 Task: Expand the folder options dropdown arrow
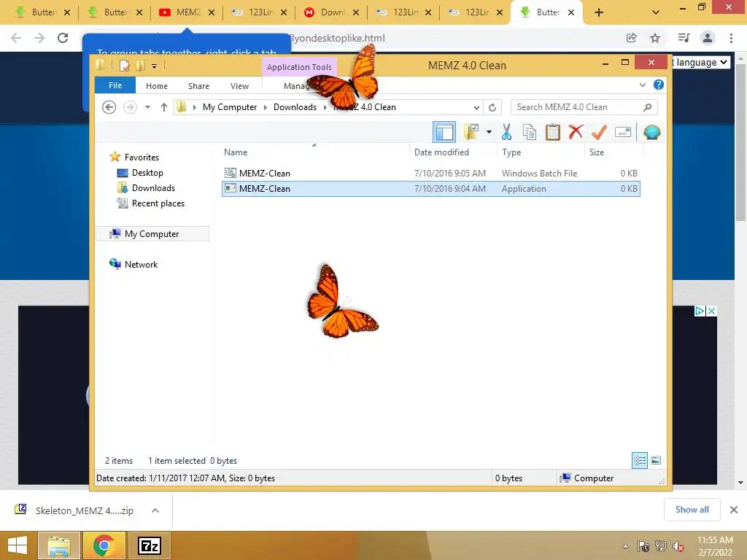(x=489, y=132)
